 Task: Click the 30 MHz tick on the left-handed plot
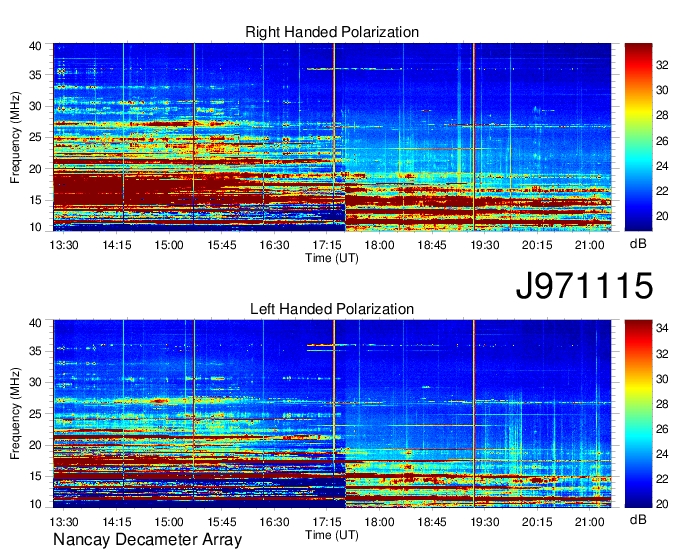click(35, 382)
